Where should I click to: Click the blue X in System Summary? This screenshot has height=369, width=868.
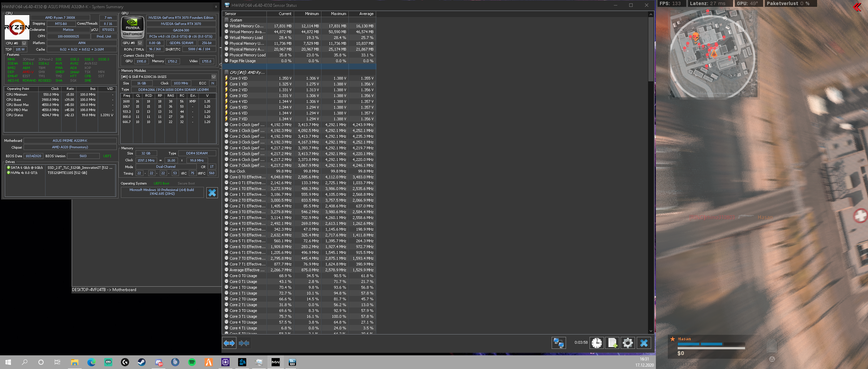click(x=212, y=193)
